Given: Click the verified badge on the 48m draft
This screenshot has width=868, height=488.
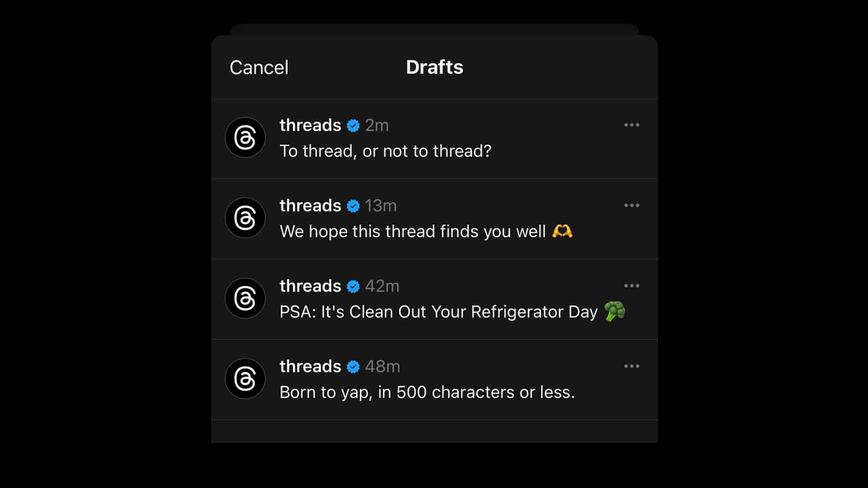Looking at the screenshot, I should click(353, 366).
